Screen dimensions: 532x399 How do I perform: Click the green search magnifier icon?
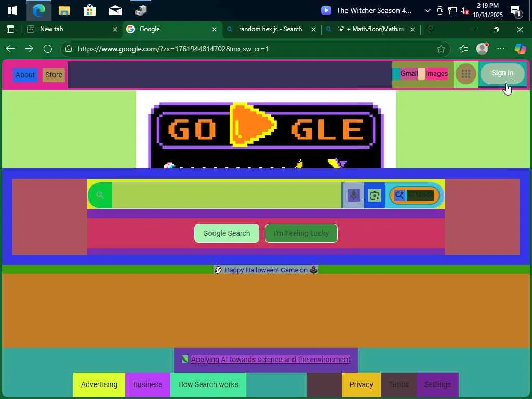coord(100,195)
